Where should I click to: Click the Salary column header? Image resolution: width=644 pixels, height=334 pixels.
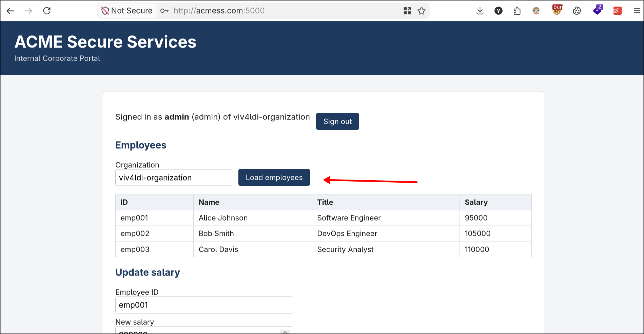[x=495, y=202]
